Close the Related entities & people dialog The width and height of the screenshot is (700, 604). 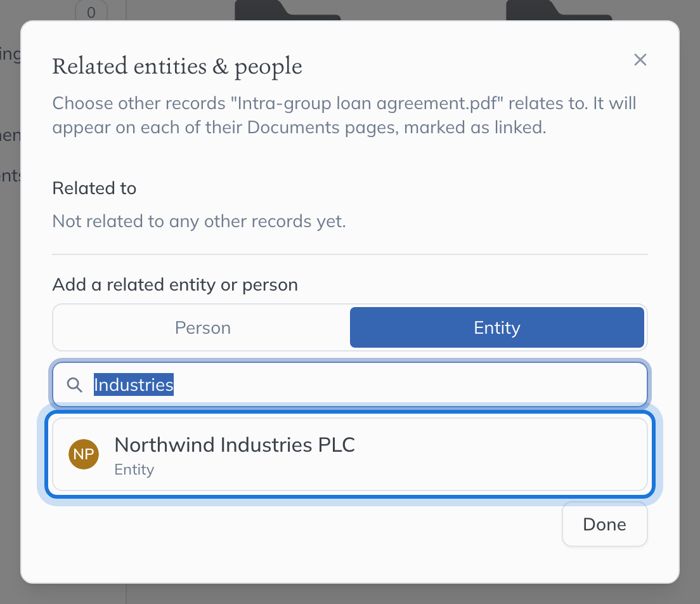pyautogui.click(x=640, y=60)
